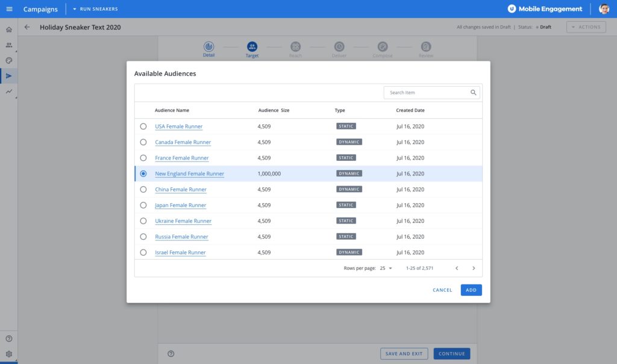617x364 pixels.
Task: Go to the Detail step
Action: [208, 49]
